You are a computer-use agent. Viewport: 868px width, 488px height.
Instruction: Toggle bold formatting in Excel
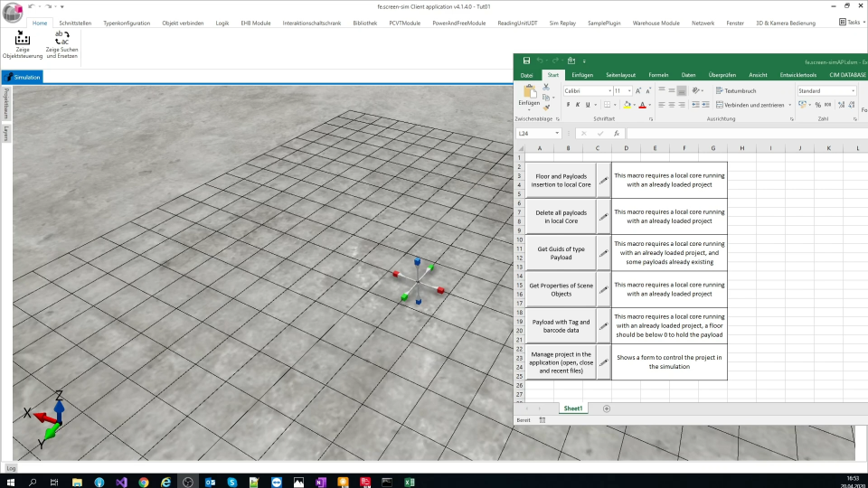pyautogui.click(x=568, y=105)
